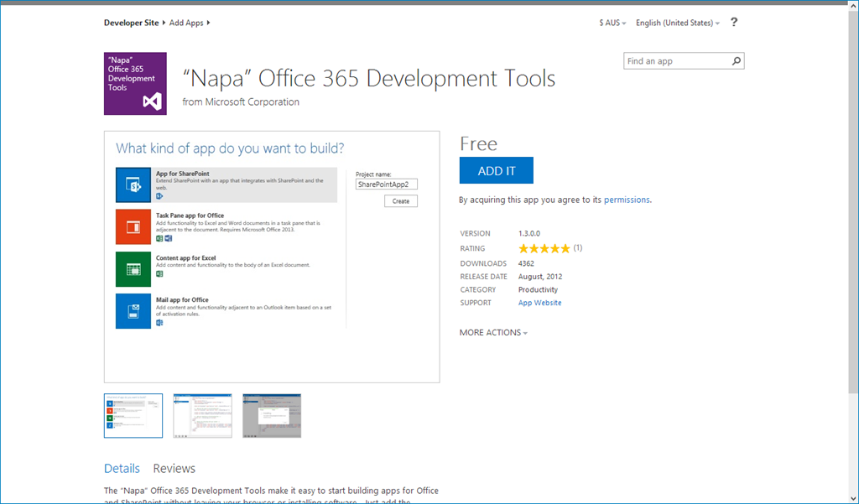Open the permissions link
Viewport: 859px width, 504px height.
click(627, 200)
